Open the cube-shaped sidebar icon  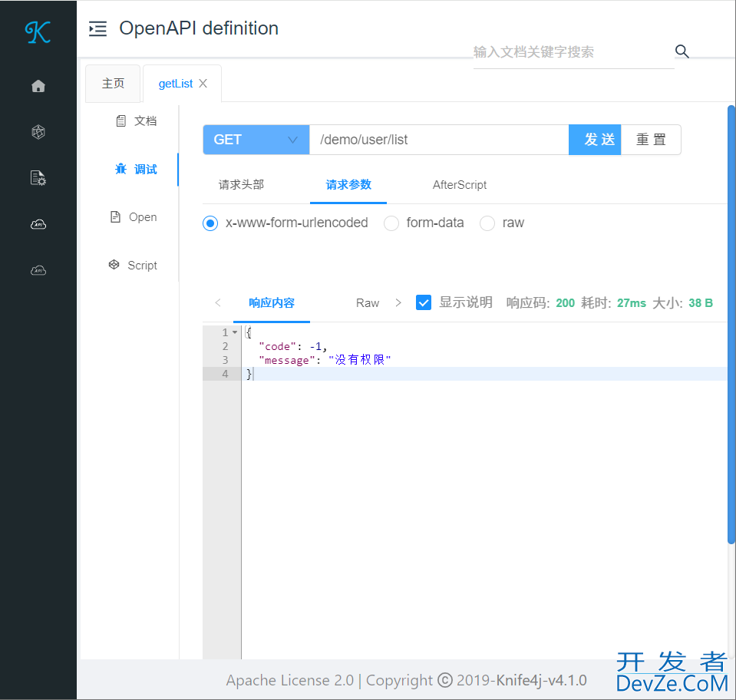pyautogui.click(x=38, y=132)
